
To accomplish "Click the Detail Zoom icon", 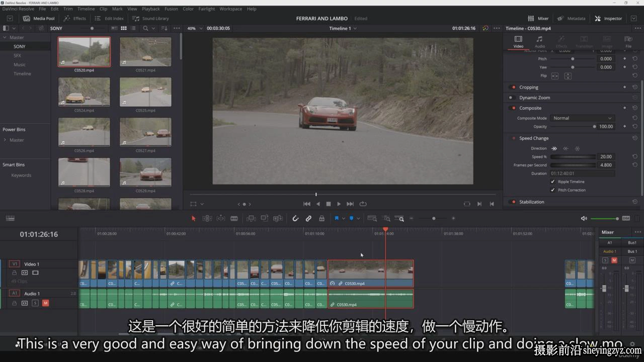I will point(386,218).
